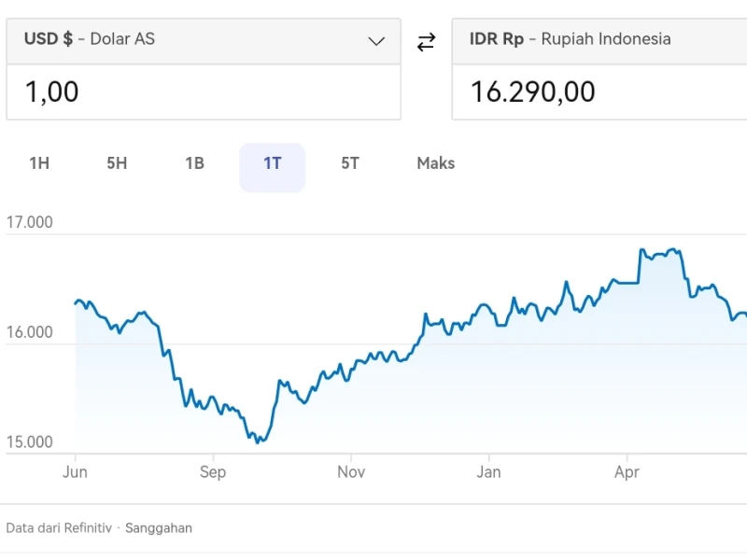747x560 pixels.
Task: Click the 16.290,00 IDR amount field
Action: point(599,91)
